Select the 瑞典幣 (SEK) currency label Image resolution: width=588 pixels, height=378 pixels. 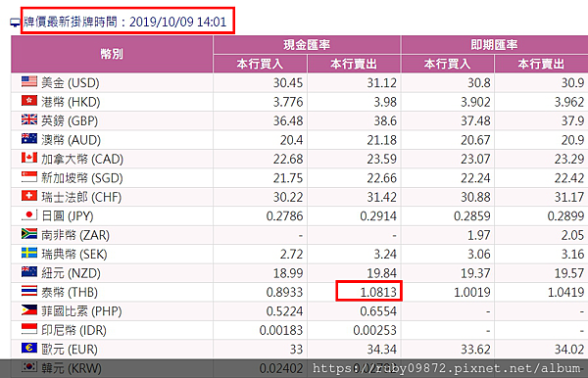74,255
